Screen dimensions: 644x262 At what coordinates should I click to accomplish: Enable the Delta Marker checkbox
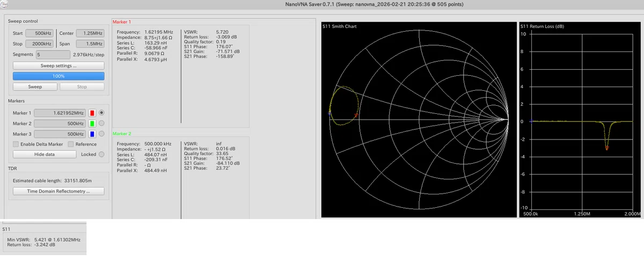16,144
